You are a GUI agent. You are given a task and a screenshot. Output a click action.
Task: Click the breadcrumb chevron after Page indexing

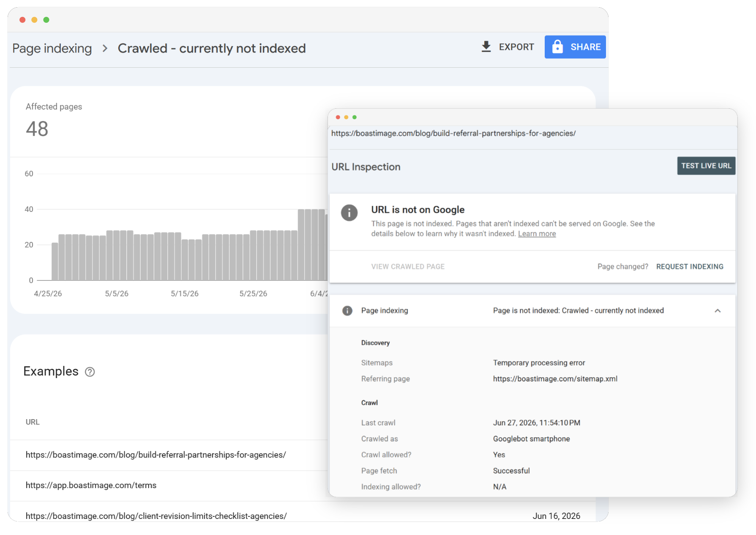105,49
